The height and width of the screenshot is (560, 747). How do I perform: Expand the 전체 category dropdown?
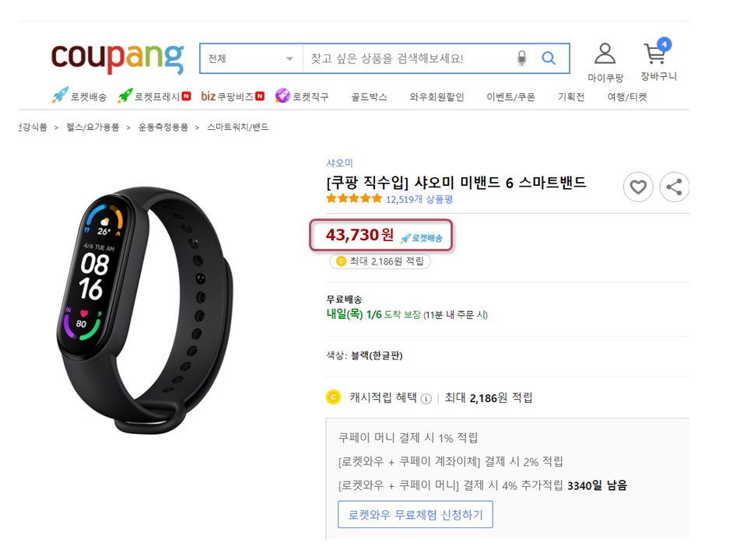click(x=251, y=58)
